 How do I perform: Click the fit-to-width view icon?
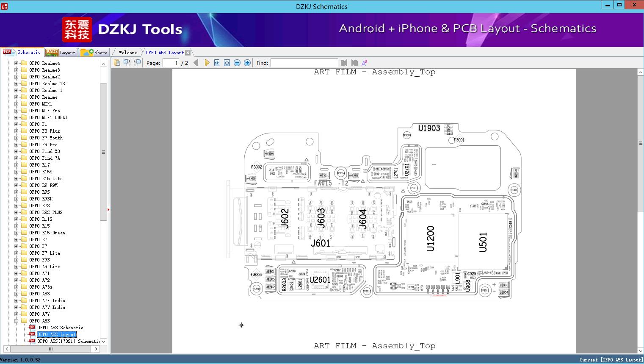[x=216, y=62]
